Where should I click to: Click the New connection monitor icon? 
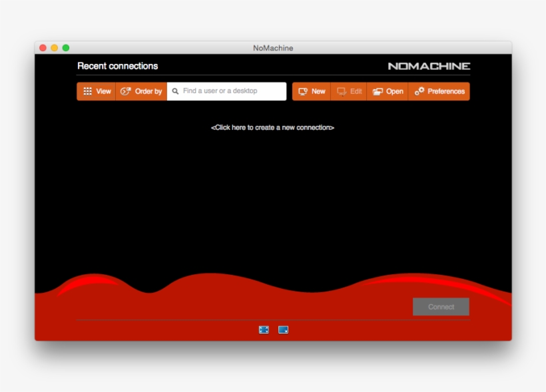point(303,91)
